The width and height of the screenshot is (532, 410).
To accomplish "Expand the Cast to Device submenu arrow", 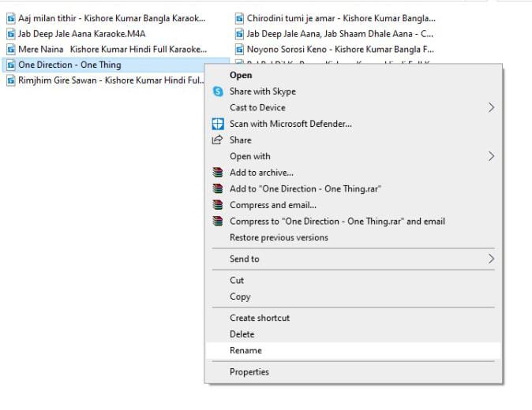I will (x=491, y=108).
